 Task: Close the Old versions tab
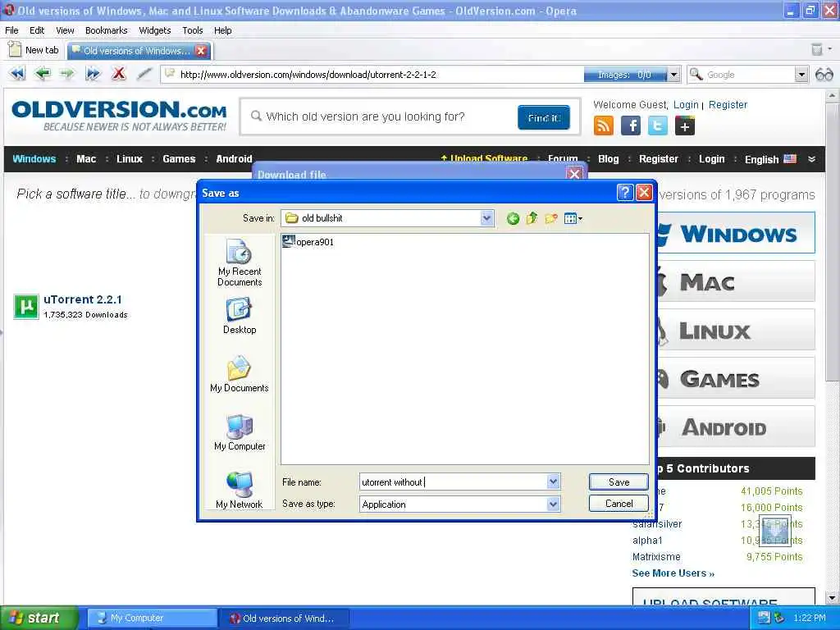[x=201, y=51]
